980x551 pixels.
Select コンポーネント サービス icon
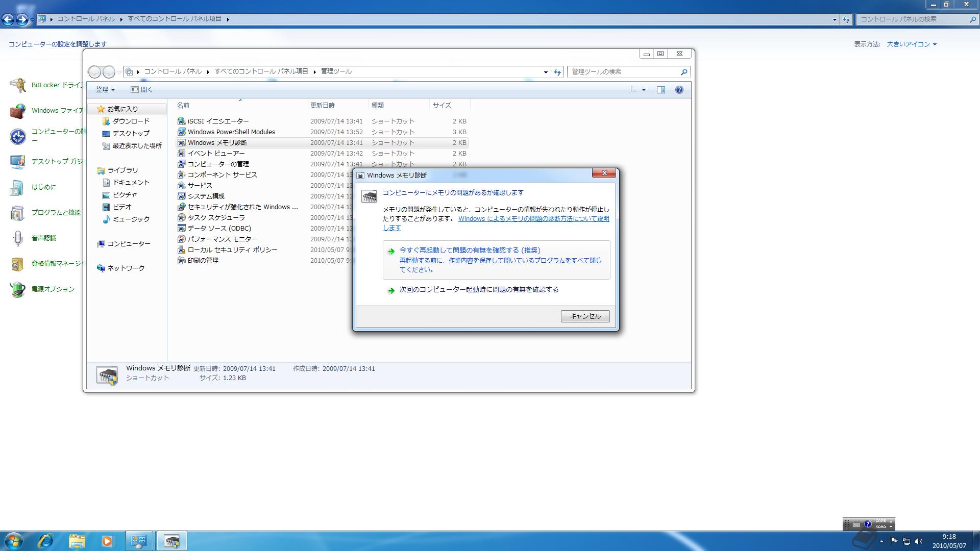point(181,175)
